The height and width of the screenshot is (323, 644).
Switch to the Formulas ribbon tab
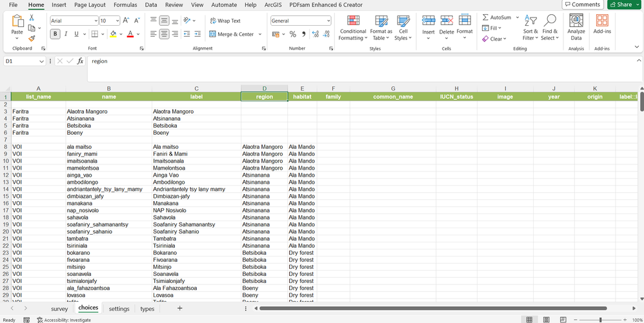126,5
